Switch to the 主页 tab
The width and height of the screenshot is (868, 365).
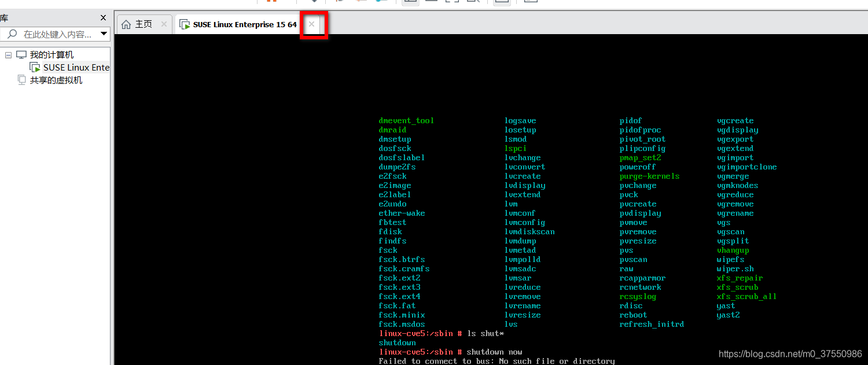pyautogui.click(x=144, y=24)
